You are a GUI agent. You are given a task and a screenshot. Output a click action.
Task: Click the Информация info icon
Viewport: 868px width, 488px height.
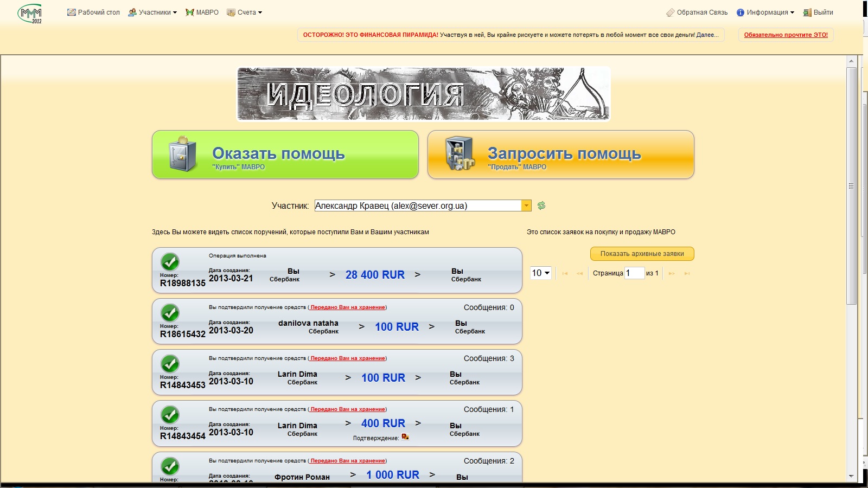[741, 12]
